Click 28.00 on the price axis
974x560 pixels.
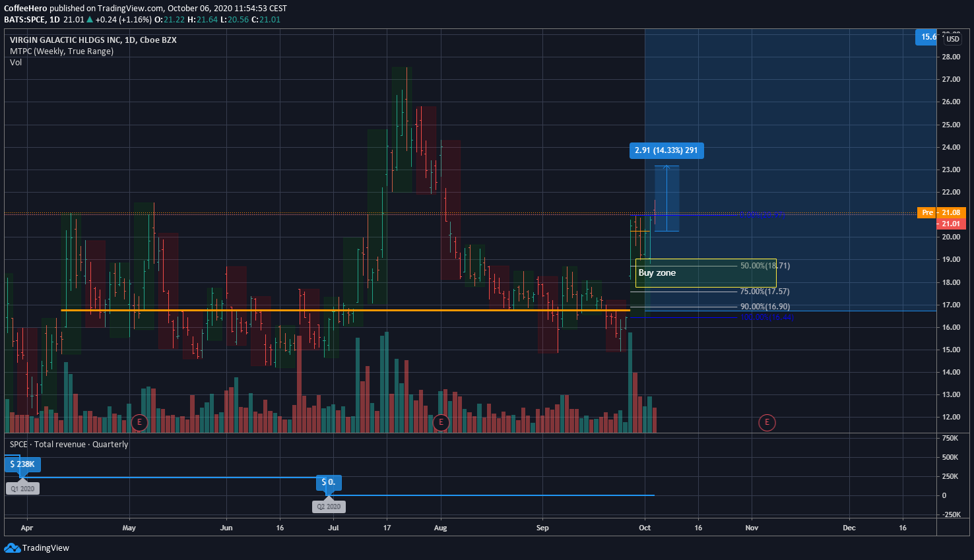coord(951,57)
